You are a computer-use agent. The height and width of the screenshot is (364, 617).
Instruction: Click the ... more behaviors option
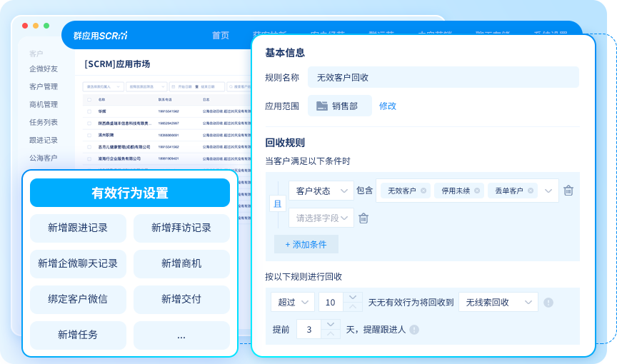[181, 335]
